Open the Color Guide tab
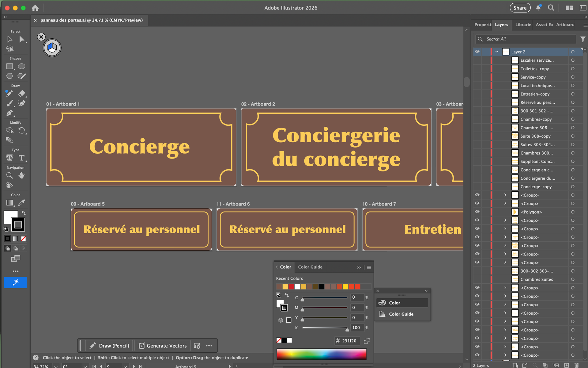The width and height of the screenshot is (588, 368). point(310,267)
